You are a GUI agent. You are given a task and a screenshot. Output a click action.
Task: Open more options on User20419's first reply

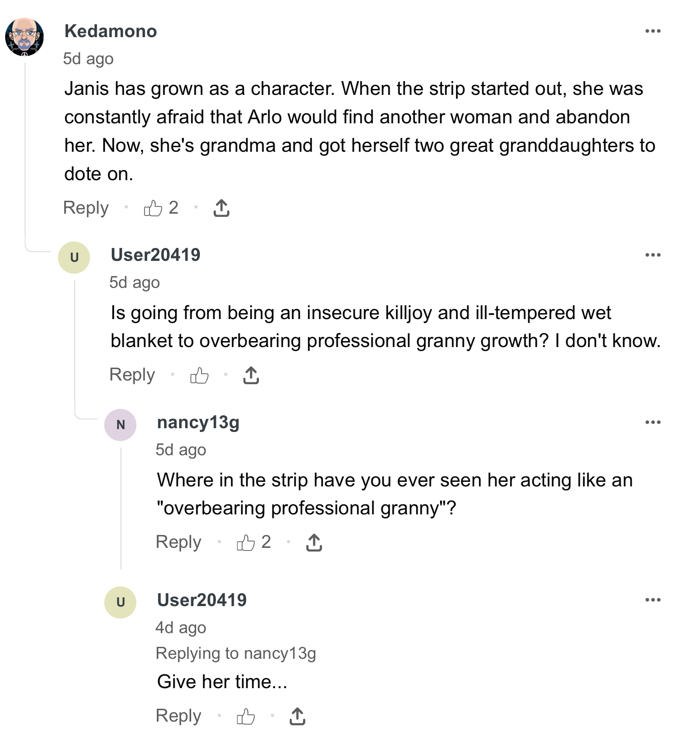click(x=653, y=255)
